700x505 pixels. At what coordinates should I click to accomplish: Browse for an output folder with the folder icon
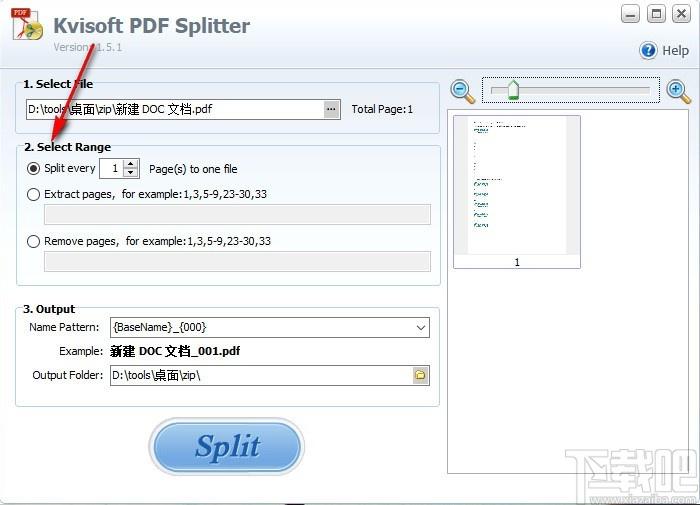420,375
